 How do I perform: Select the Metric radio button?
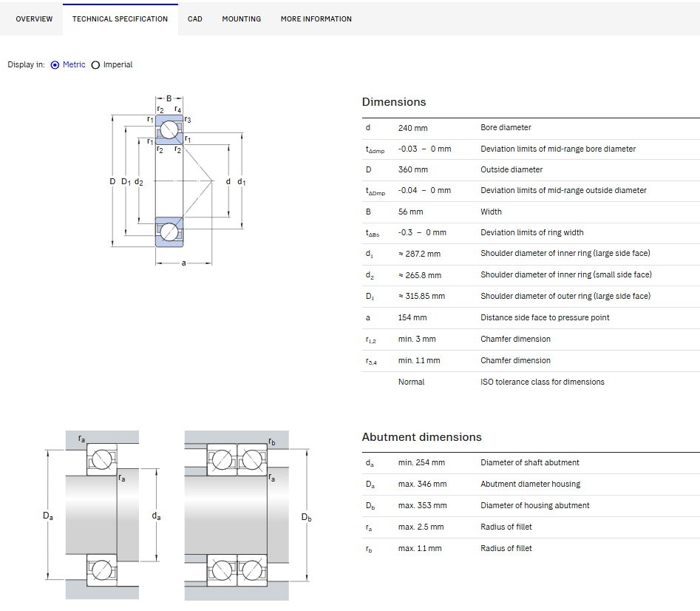[55, 65]
